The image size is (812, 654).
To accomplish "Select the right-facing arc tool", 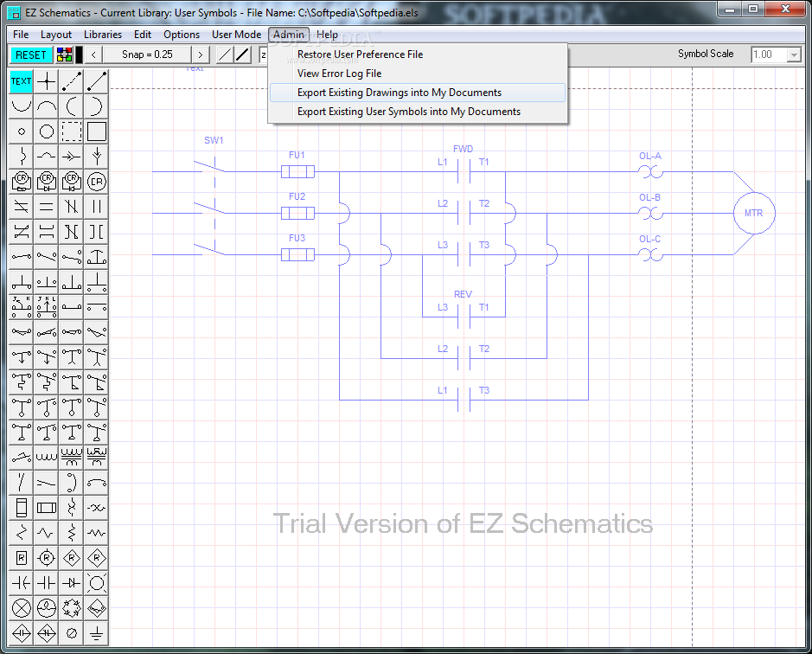I will click(x=96, y=106).
